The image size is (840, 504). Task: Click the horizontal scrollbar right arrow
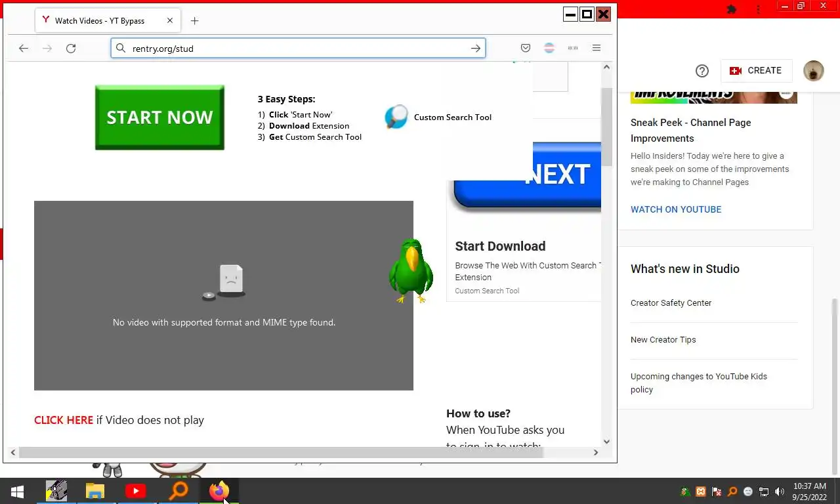click(596, 452)
